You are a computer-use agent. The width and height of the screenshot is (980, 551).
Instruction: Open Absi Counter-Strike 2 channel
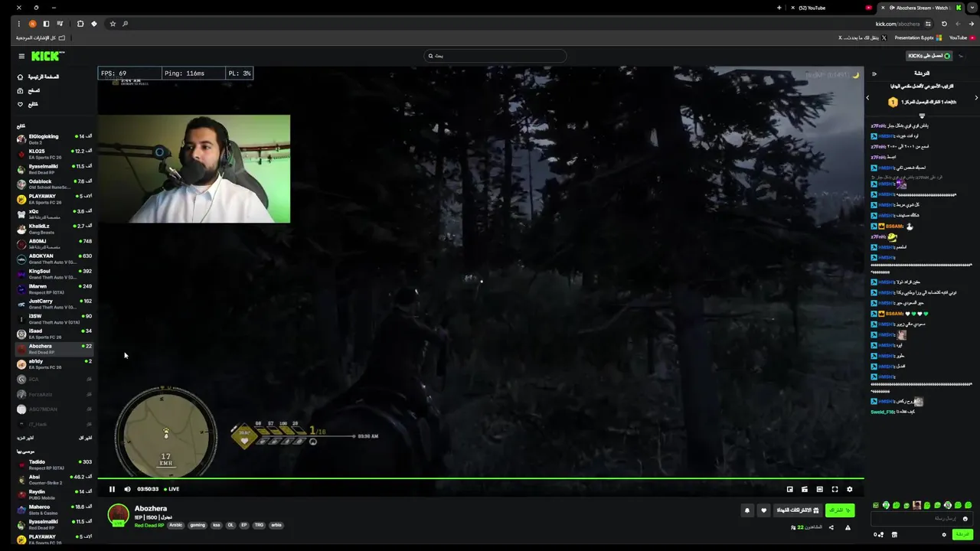click(54, 479)
